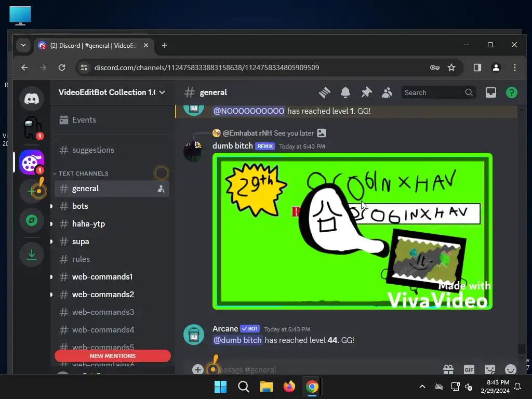Download apps green arrow icon
The image size is (532, 399).
point(32,255)
